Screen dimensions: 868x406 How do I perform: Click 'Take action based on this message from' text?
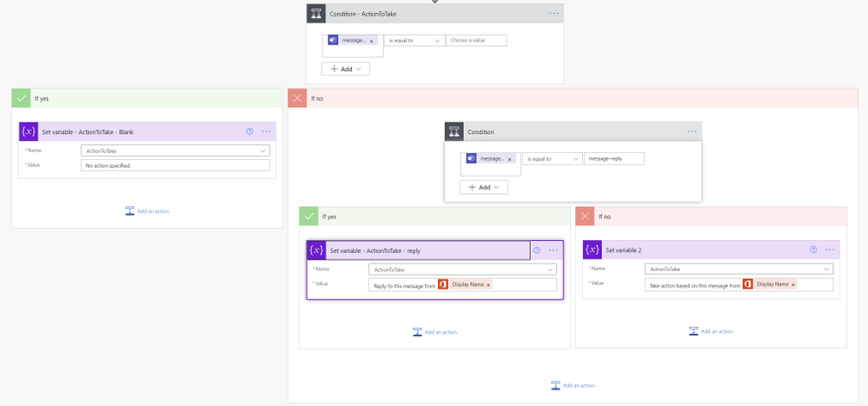(695, 284)
